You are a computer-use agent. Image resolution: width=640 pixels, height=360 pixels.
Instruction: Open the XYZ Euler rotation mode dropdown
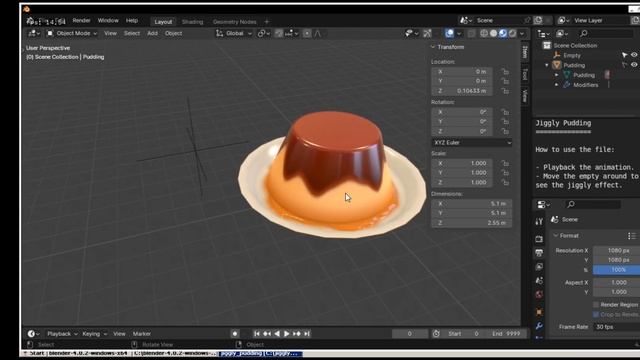click(472, 142)
